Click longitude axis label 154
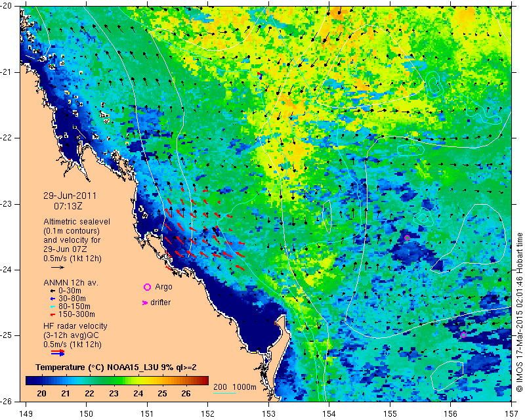Viewport: 525px width, 420px height. click(329, 413)
